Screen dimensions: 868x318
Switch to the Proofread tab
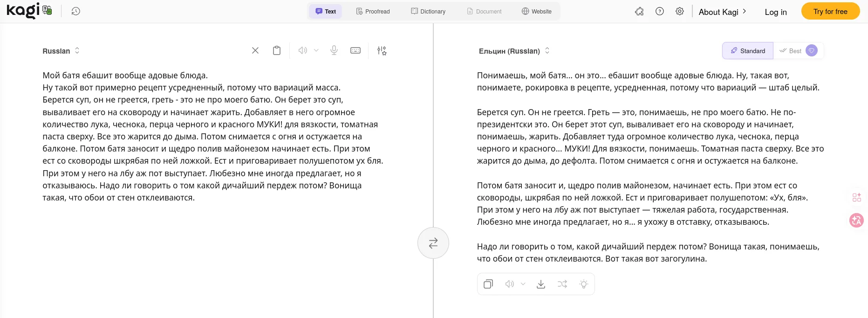coord(373,11)
